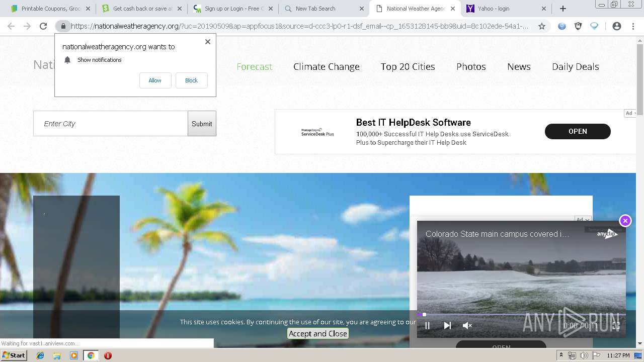The width and height of the screenshot is (644, 362).
Task: Click the Best IT HelpDesk Software headline
Action: tap(414, 123)
